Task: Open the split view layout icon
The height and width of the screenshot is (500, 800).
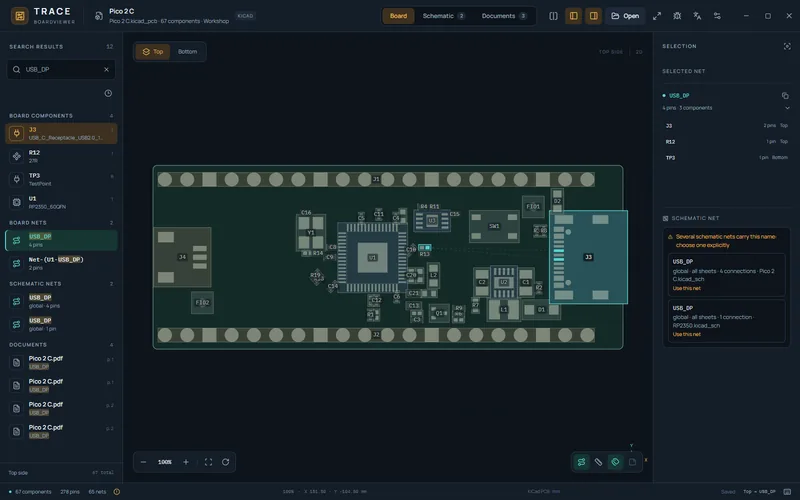Action: [x=553, y=16]
